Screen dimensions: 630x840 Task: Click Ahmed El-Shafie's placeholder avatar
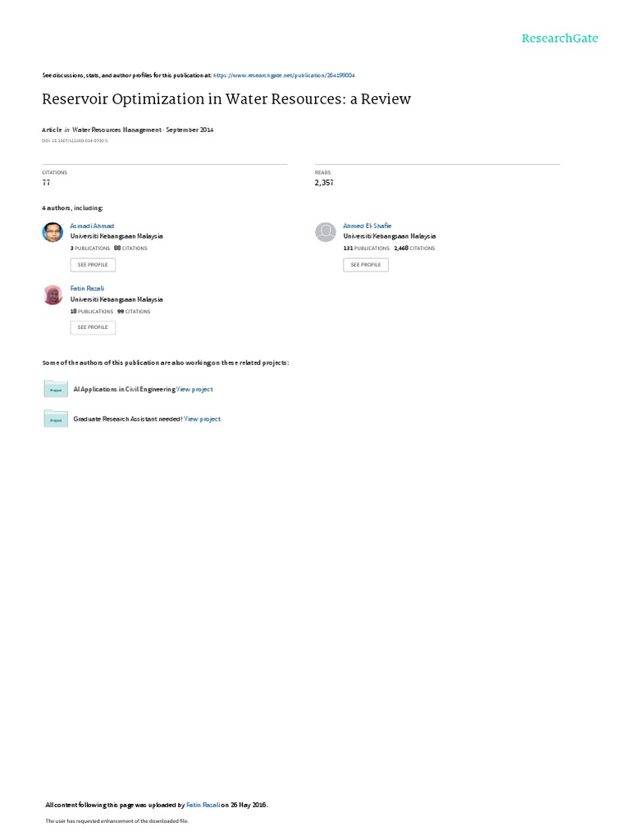tap(325, 232)
